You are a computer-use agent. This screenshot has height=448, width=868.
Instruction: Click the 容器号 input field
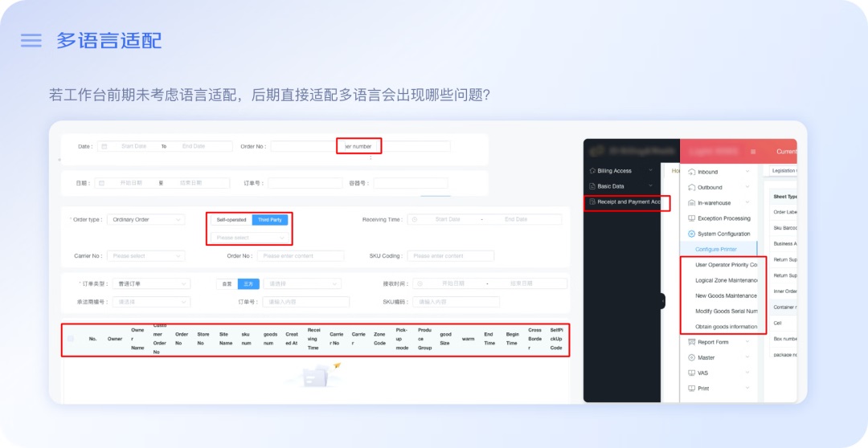coord(410,183)
